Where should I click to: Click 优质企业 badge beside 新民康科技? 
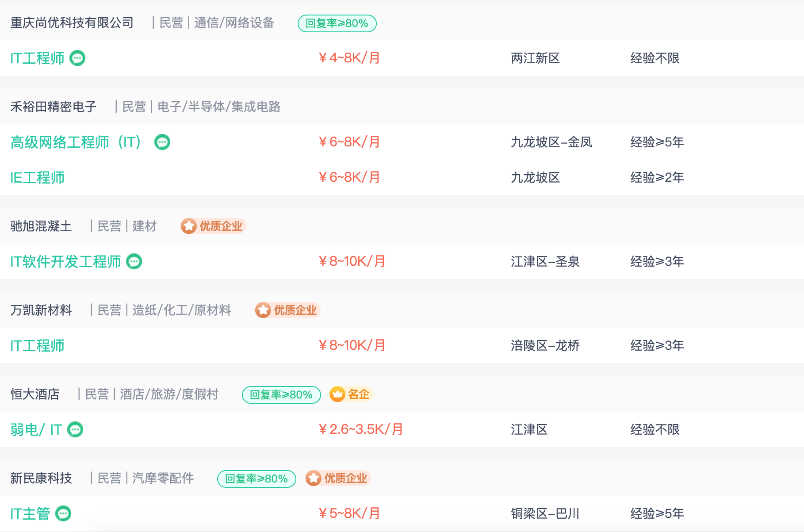coord(338,478)
